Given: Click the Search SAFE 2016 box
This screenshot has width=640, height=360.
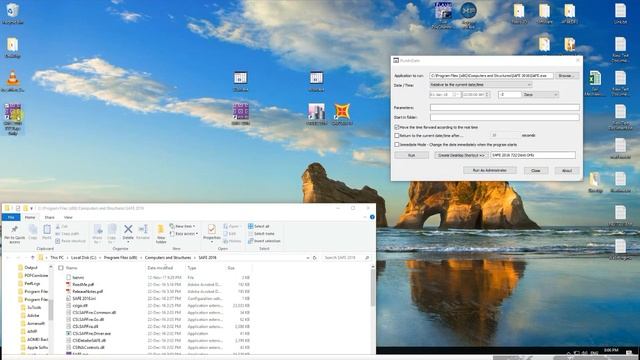Looking at the screenshot, I should click(x=346, y=258).
